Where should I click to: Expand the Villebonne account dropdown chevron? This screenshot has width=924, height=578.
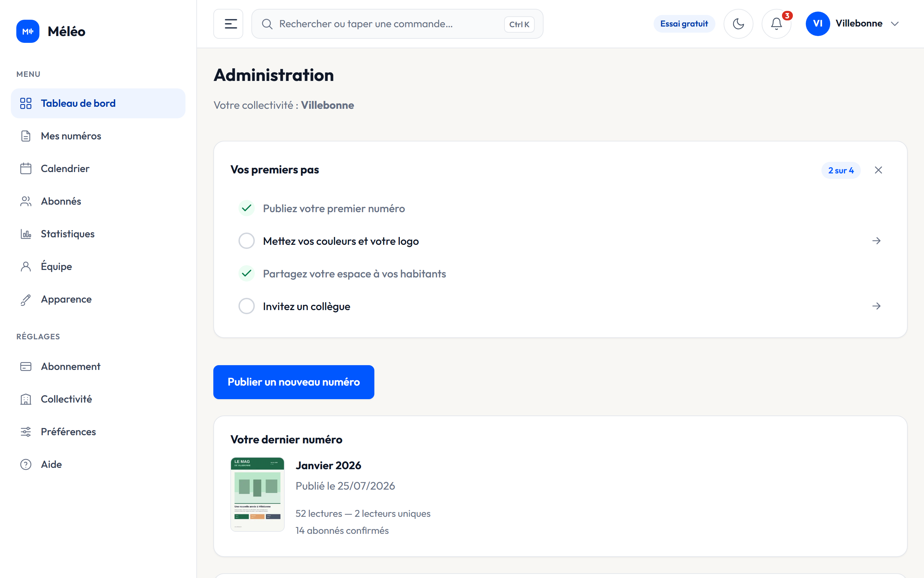tap(894, 24)
